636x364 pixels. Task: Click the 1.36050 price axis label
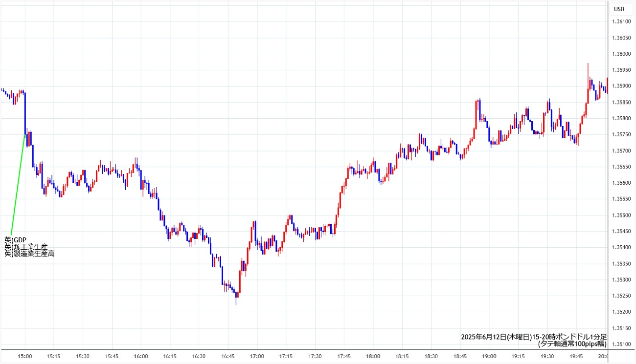point(622,38)
